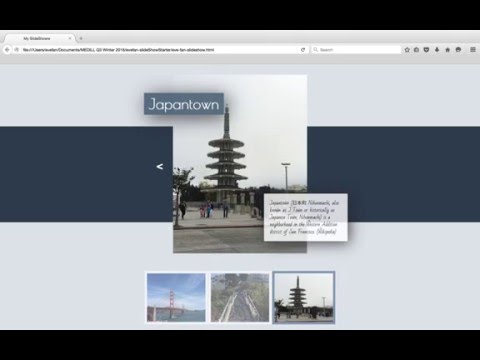Bookmark this page with the star icon
This screenshot has width=480, height=360.
tap(407, 50)
